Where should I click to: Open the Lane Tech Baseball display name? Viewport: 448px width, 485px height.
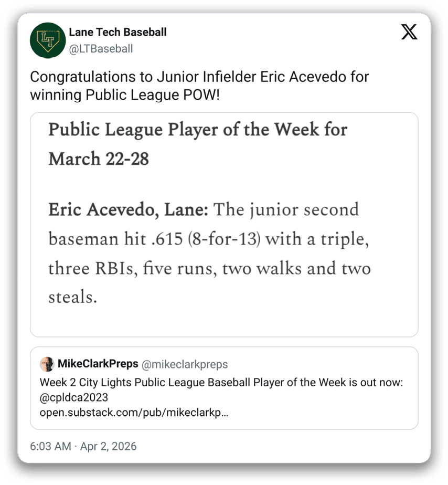coord(118,32)
